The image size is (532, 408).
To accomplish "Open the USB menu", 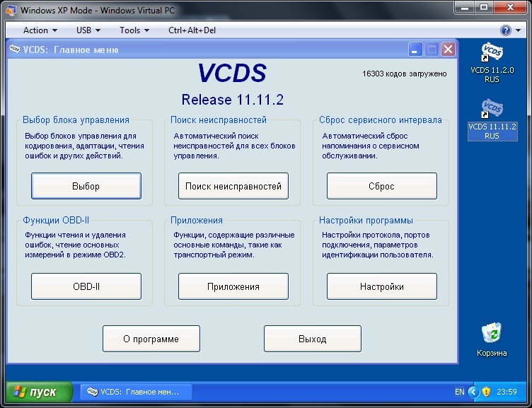I will tap(88, 30).
